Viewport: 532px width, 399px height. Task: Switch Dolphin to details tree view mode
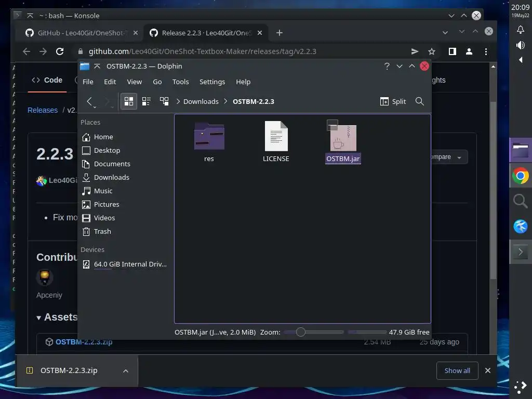coord(164,101)
